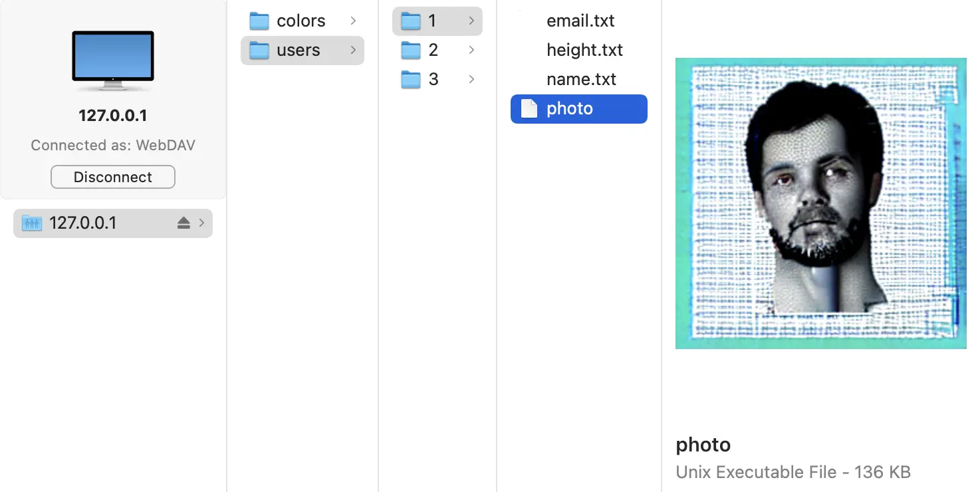The height and width of the screenshot is (492, 980).
Task: Click the folder icon named 1
Action: click(411, 21)
